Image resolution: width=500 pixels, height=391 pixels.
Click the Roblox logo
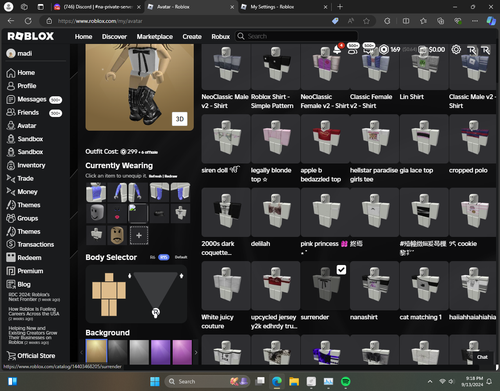(31, 36)
